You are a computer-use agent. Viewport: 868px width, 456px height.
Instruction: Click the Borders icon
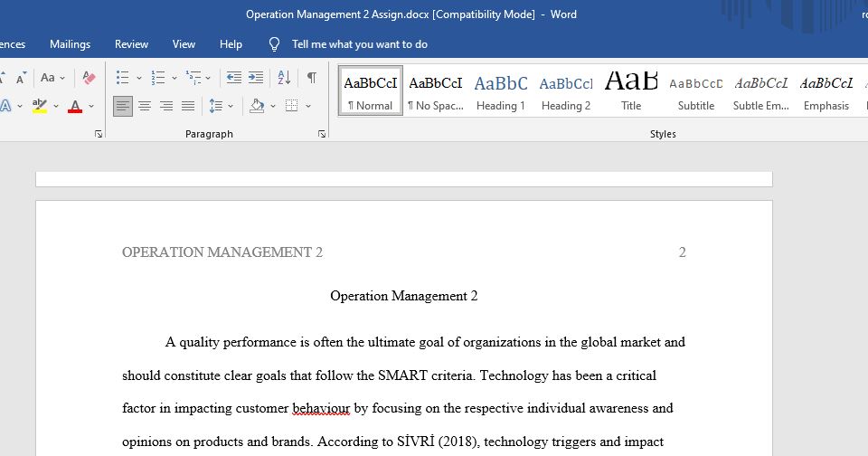pos(292,105)
